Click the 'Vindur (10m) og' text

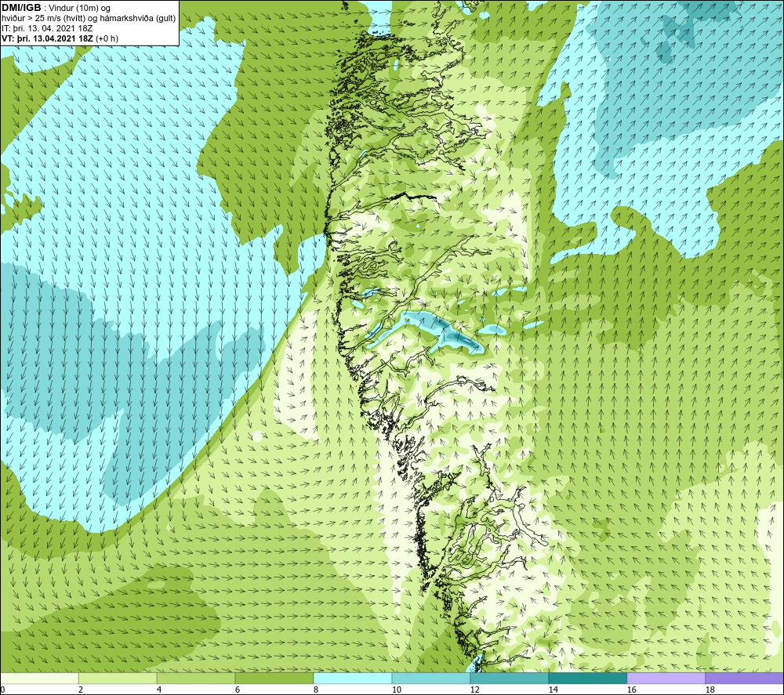point(79,9)
